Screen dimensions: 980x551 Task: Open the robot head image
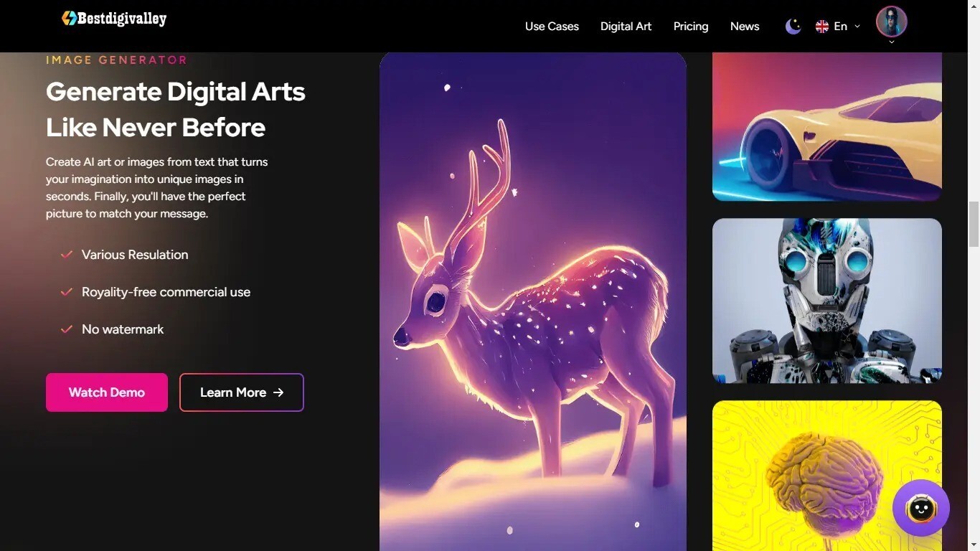(x=827, y=301)
